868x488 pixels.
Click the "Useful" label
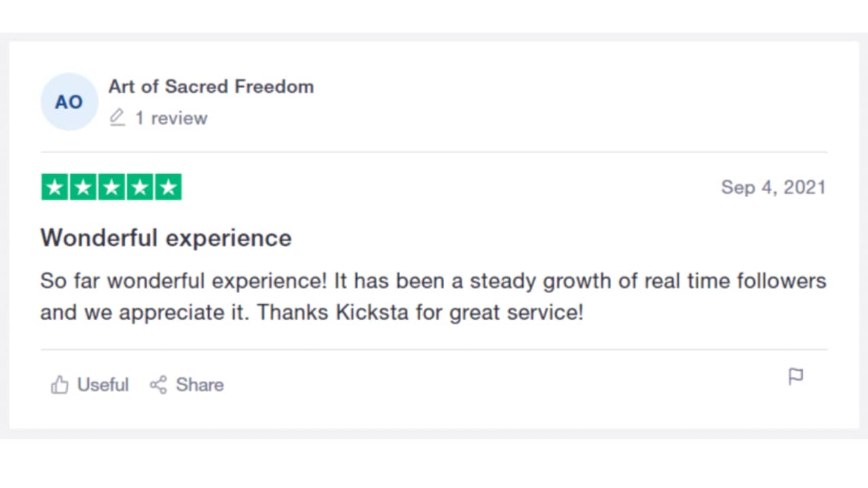coord(103,385)
